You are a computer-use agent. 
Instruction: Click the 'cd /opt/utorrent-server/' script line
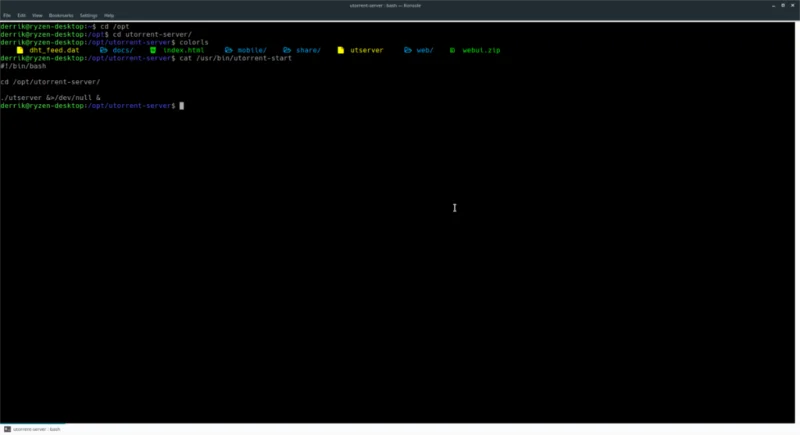point(51,82)
